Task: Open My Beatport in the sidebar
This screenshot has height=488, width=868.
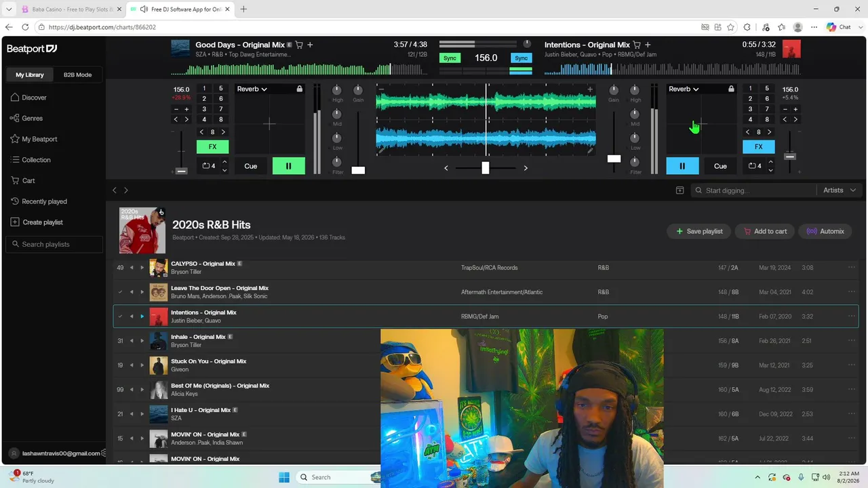Action: [x=34, y=139]
